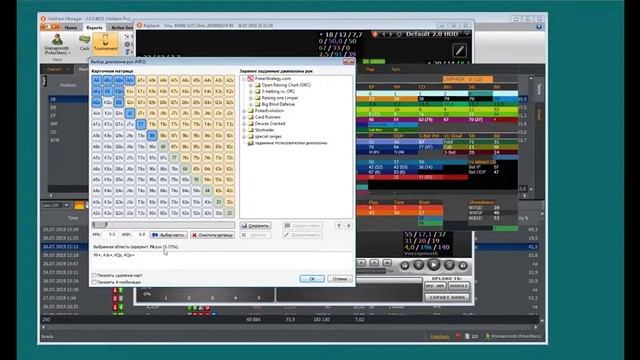Click the PokerStrategy.com icon in range tree
Screen dimensions: 640x360
pos(251,78)
